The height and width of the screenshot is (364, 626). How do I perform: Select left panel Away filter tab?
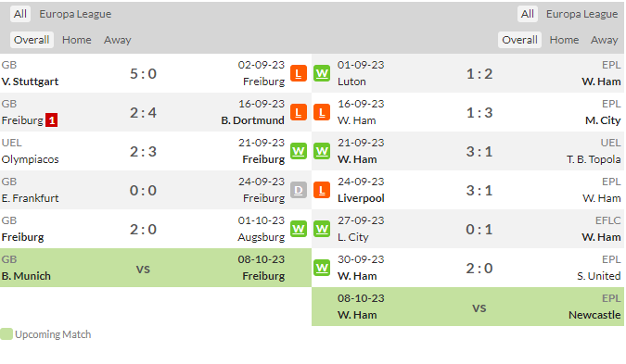[118, 40]
